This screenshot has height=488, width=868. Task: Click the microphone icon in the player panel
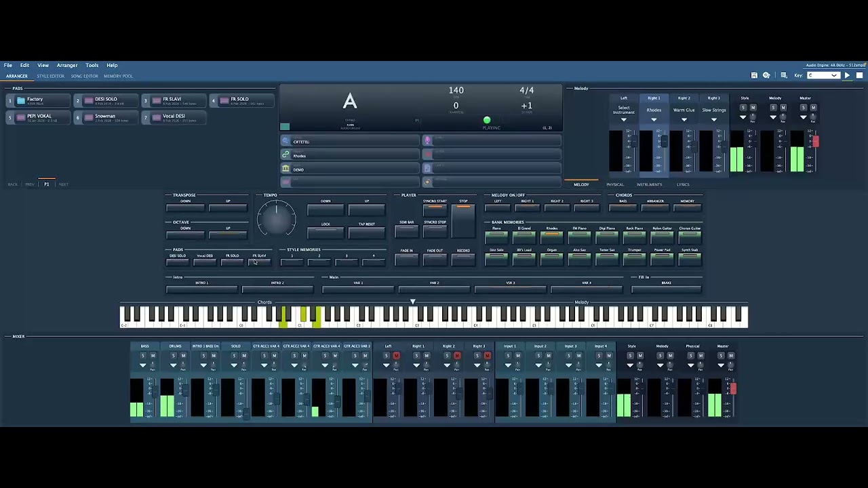pyautogui.click(x=427, y=141)
